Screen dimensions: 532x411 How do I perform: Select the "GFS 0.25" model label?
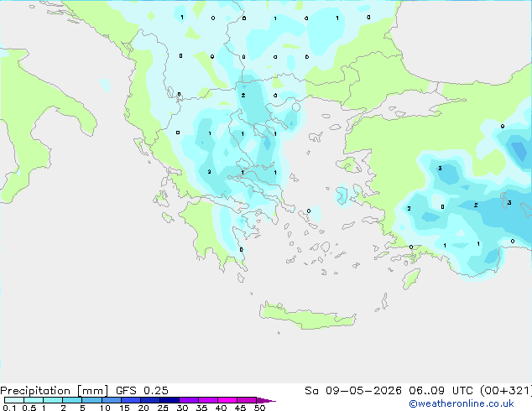pos(142,391)
